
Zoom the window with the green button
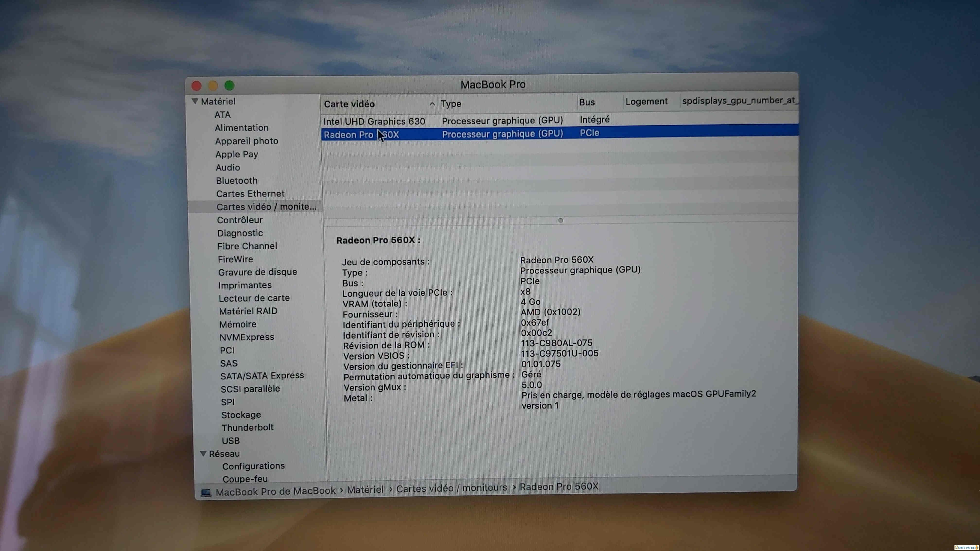coord(229,86)
